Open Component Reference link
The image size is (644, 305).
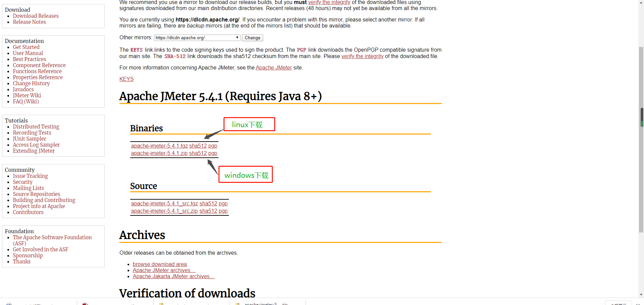click(39, 65)
